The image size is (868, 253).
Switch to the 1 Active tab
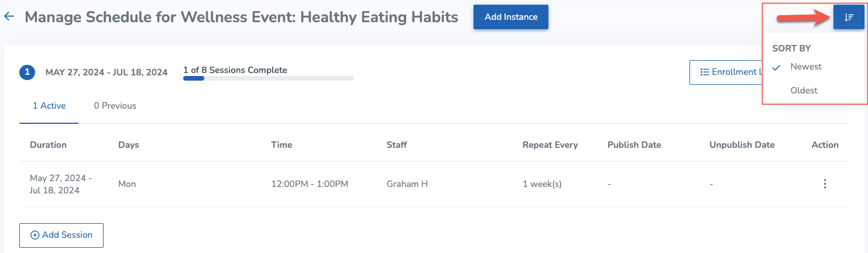pyautogui.click(x=49, y=106)
